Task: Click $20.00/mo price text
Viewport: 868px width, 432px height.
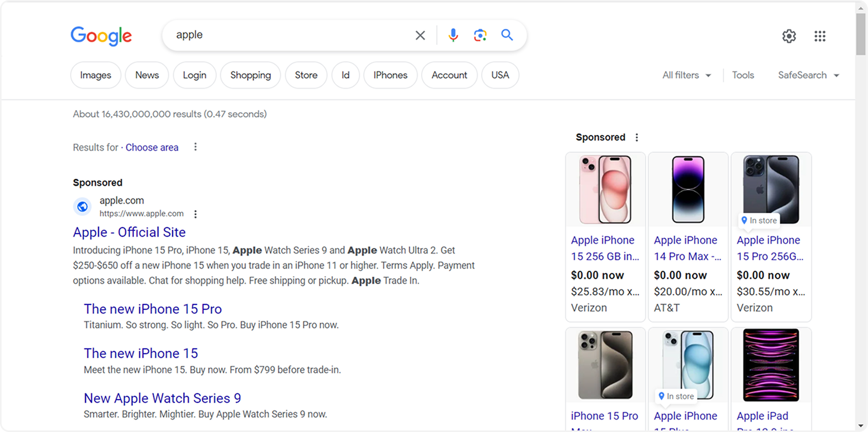Action: click(688, 292)
